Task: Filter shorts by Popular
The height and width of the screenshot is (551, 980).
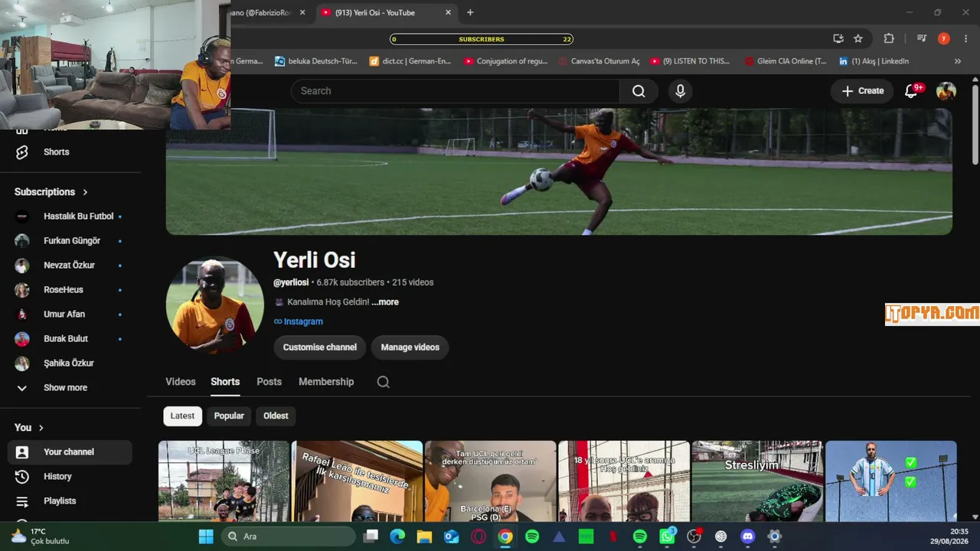Action: pos(229,416)
